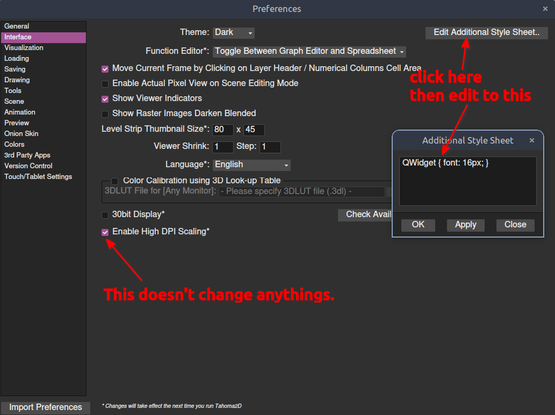
Task: Check the 30bit Display option
Action: pyautogui.click(x=105, y=215)
